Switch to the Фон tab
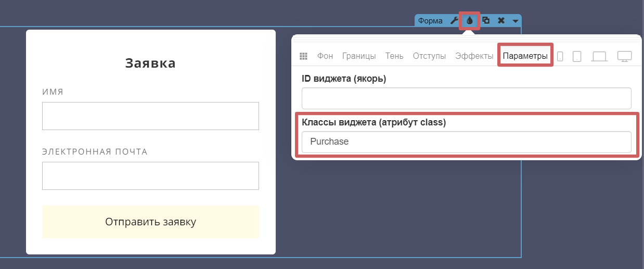644x269 pixels. point(325,56)
